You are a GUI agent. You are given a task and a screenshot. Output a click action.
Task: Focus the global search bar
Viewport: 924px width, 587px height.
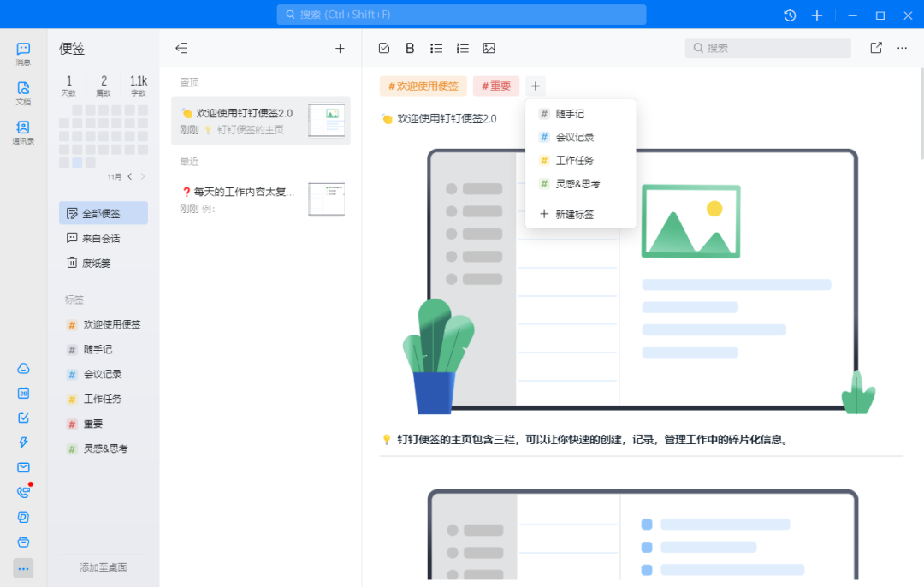tap(461, 15)
